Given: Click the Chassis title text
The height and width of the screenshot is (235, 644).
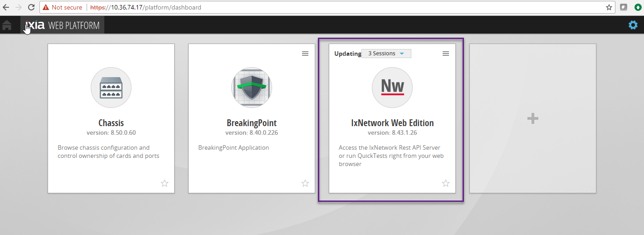Looking at the screenshot, I should coord(111,123).
